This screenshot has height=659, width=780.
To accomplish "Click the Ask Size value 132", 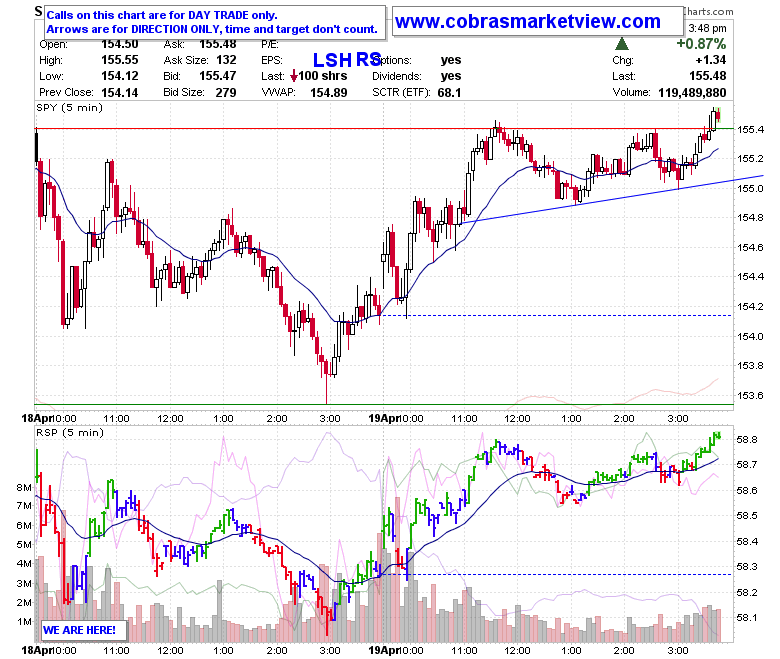I will (226, 60).
